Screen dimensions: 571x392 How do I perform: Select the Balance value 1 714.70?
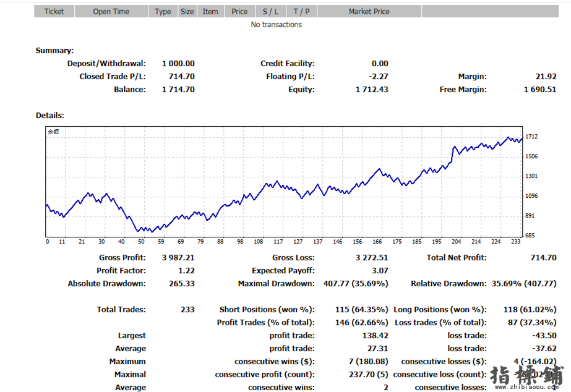tap(178, 90)
